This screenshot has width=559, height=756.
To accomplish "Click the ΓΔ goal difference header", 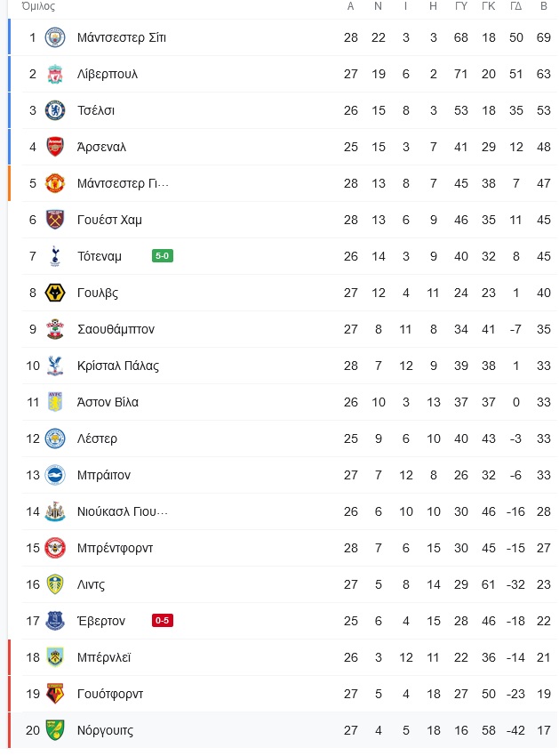I will 515,6.
